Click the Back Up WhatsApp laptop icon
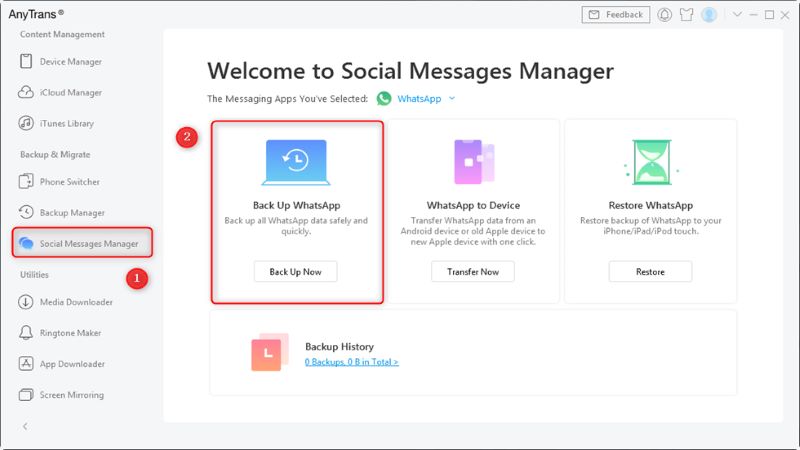The image size is (800, 450). pos(296,162)
